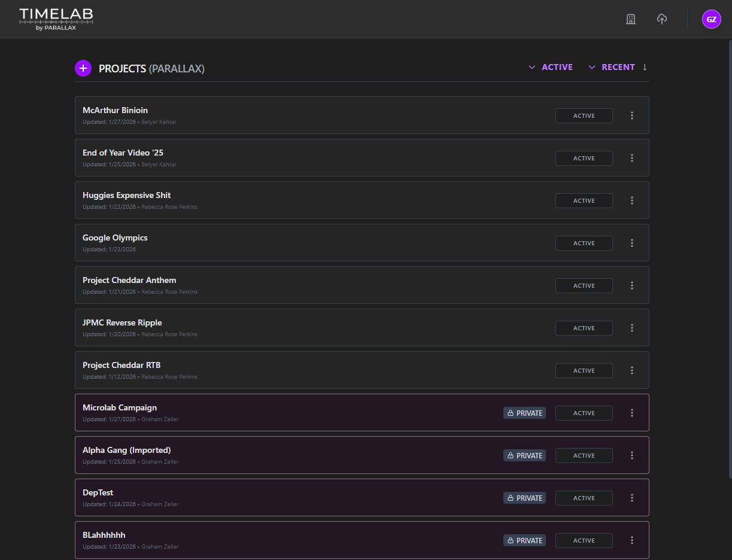Click the purple plus icon to create project
Screen dimensions: 732x560
83,68
